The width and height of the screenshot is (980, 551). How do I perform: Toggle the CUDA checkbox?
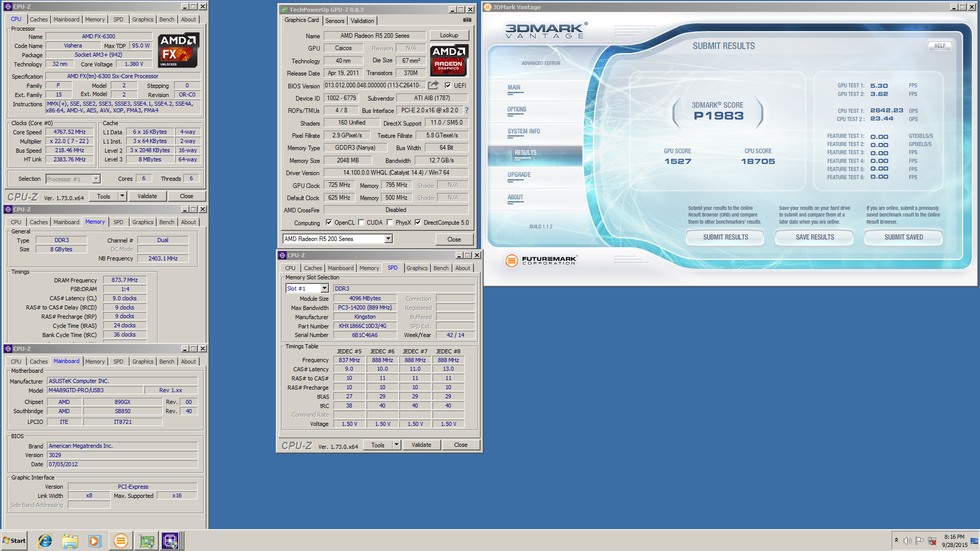[x=361, y=223]
